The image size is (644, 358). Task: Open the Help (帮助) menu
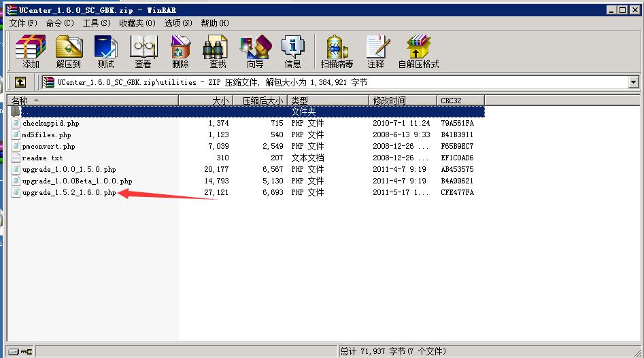point(215,23)
